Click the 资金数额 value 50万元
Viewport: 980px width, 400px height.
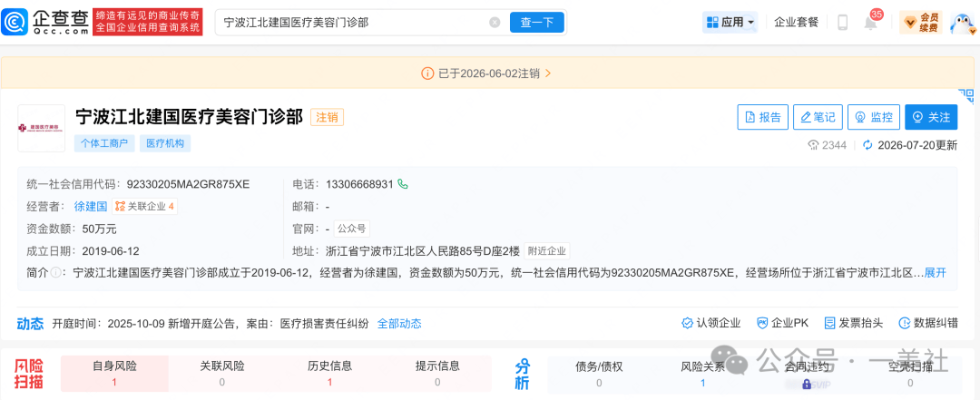100,229
